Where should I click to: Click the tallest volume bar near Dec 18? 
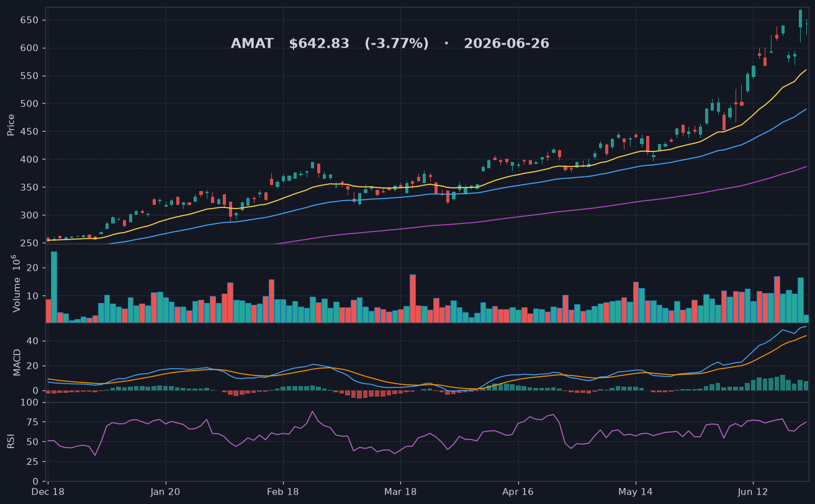tap(54, 287)
